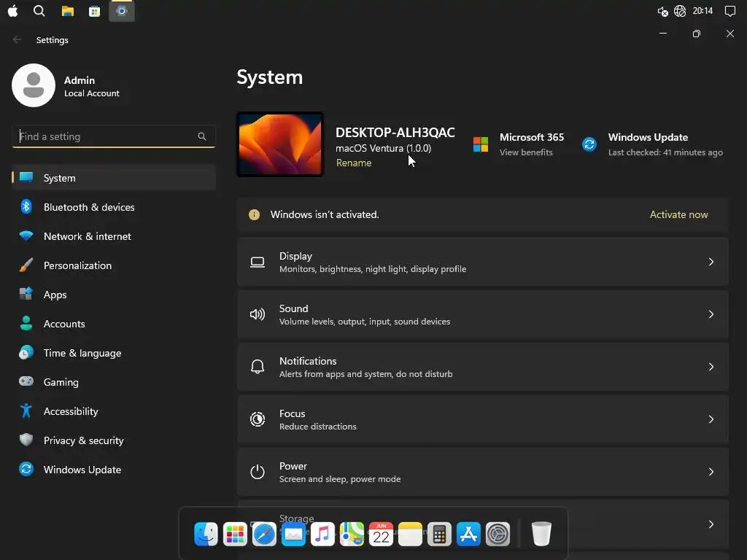Open Sound settings row
The height and width of the screenshot is (560, 747).
click(483, 314)
